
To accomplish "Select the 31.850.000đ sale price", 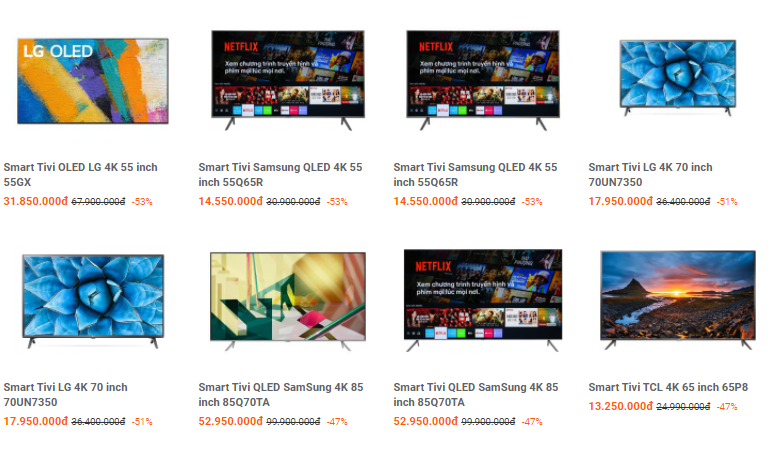I will click(x=35, y=201).
